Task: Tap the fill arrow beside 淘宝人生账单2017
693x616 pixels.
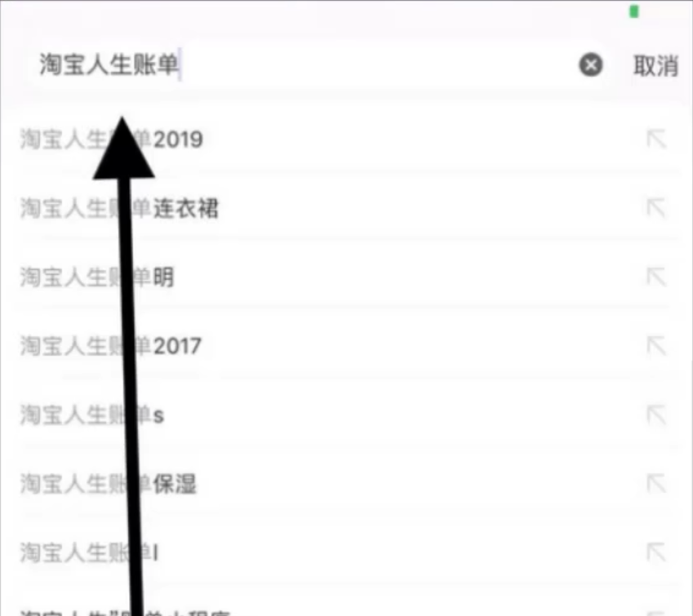Action: click(656, 346)
